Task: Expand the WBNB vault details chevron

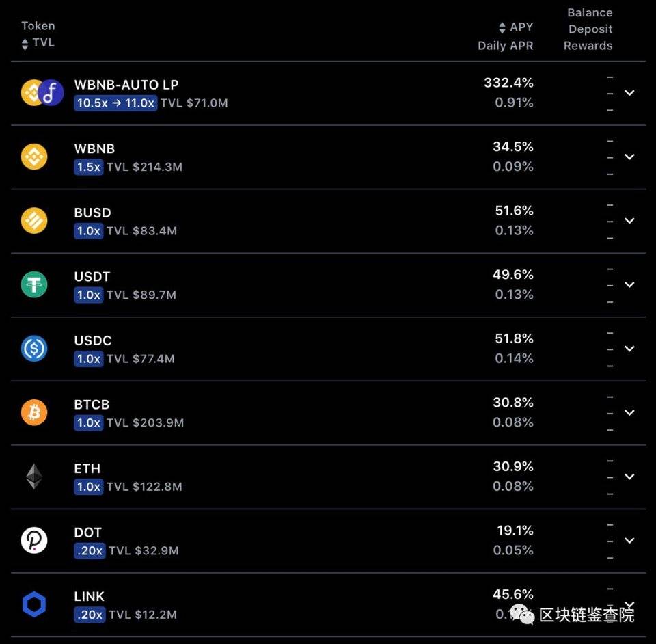Action: point(629,157)
